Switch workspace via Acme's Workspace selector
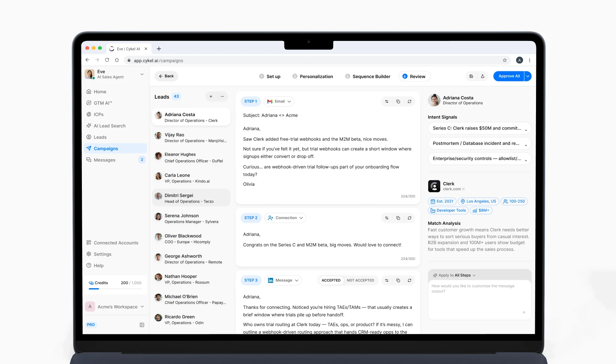Viewport: 616px width, 364px height. (115, 307)
